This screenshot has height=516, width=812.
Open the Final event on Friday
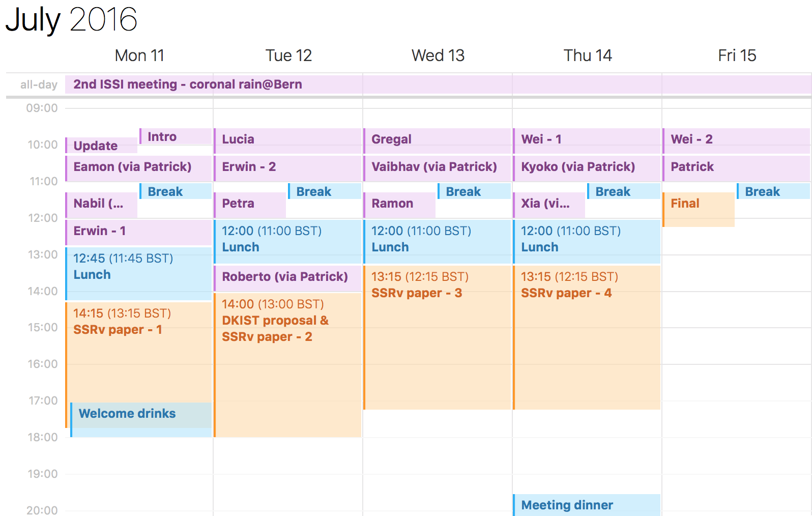(x=699, y=210)
